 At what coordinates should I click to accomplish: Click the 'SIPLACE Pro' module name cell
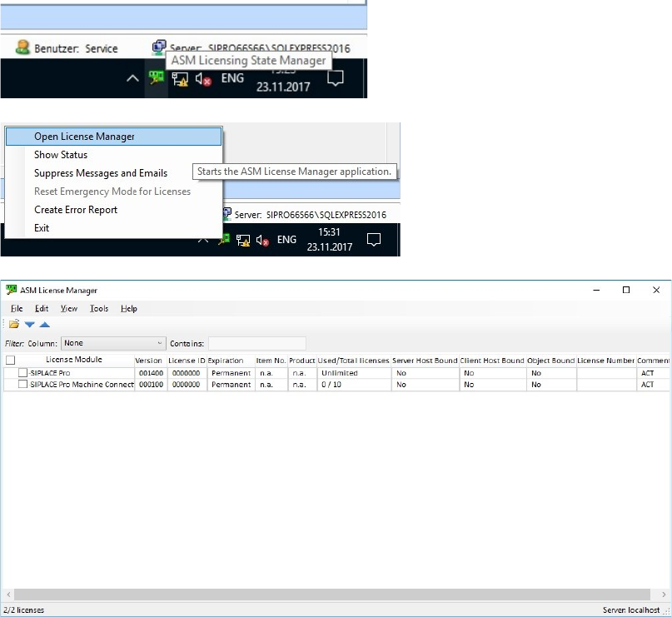[x=50, y=373]
